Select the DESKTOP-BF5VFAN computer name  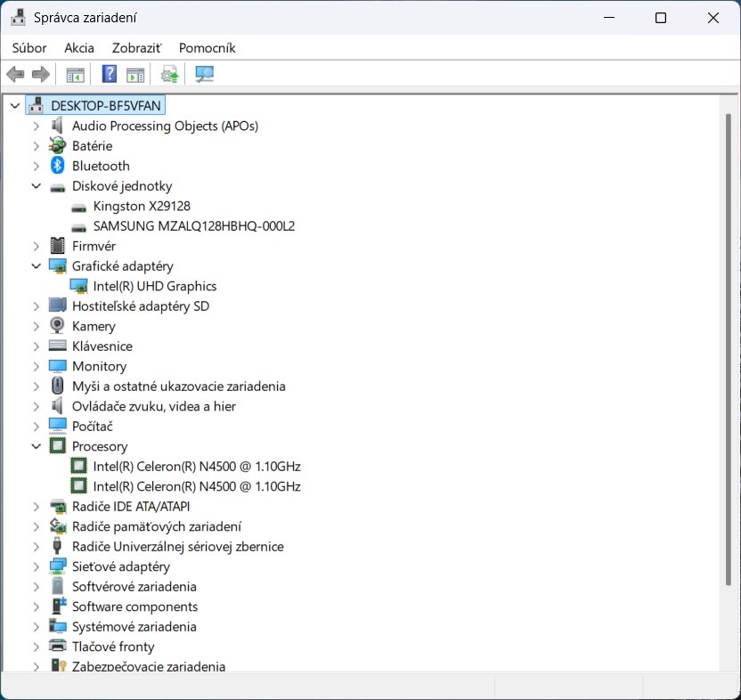(106, 105)
